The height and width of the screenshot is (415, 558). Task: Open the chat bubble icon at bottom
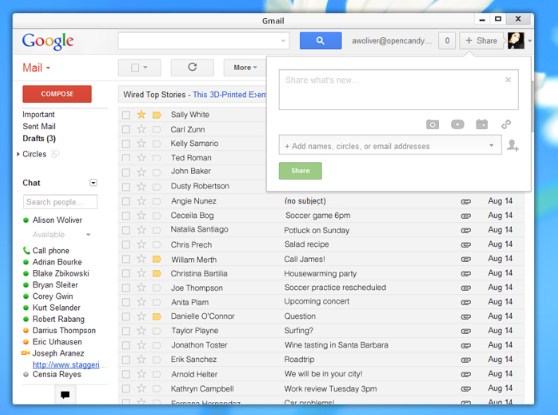[65, 395]
